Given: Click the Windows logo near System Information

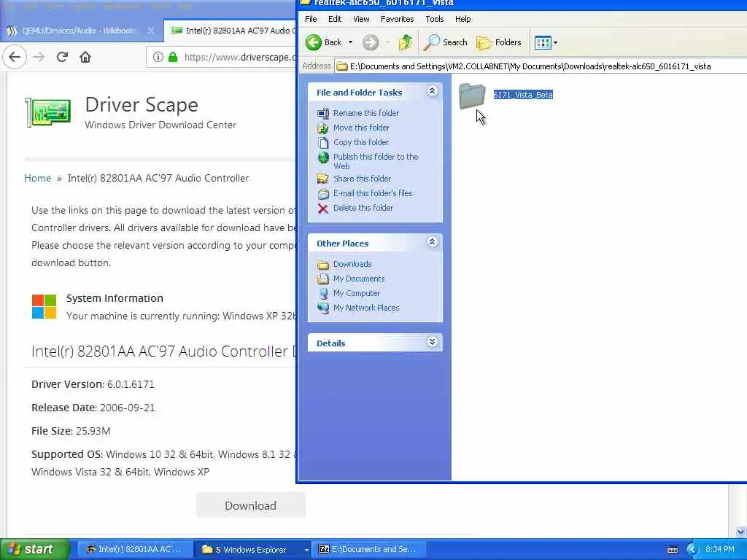Looking at the screenshot, I should tap(44, 306).
